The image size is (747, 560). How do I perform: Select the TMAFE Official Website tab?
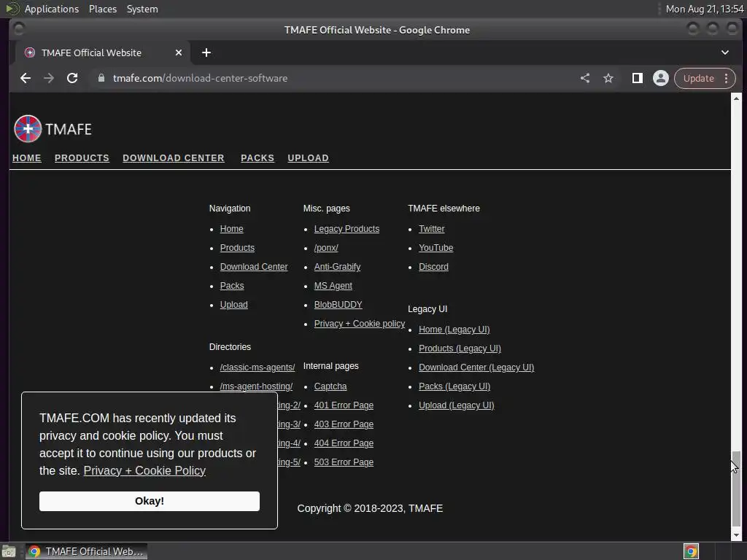(x=102, y=52)
